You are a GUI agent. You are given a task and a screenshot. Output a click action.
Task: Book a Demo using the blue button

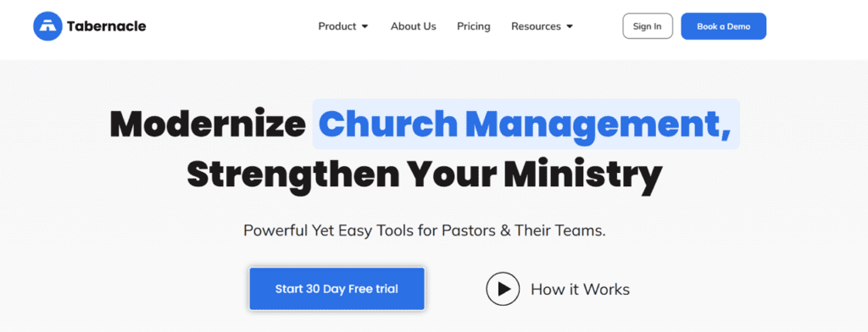(723, 26)
